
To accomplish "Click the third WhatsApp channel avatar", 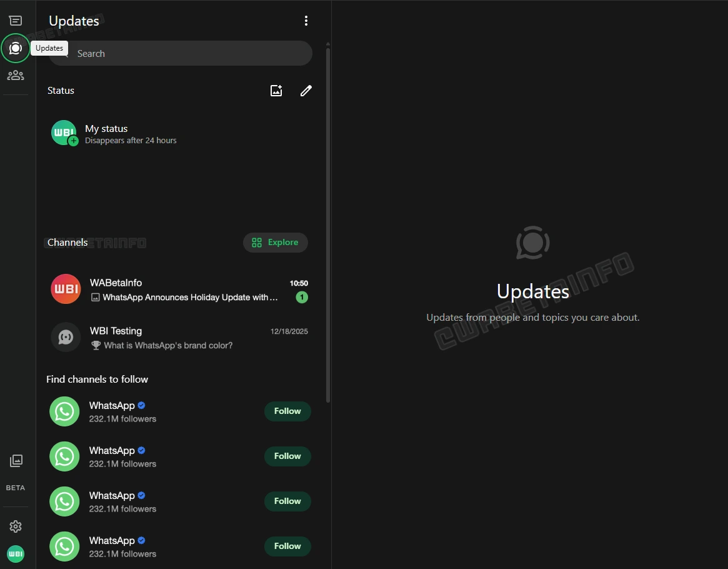I will point(64,501).
